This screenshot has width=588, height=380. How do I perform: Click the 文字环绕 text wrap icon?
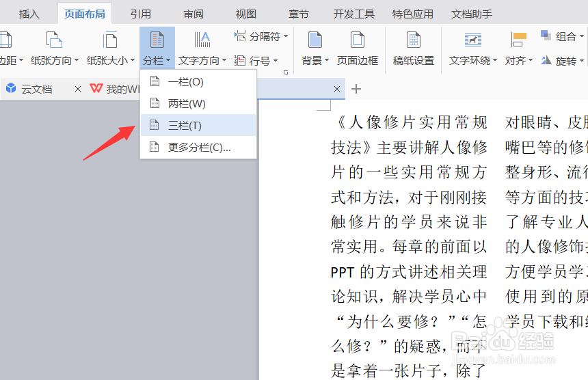(473, 40)
